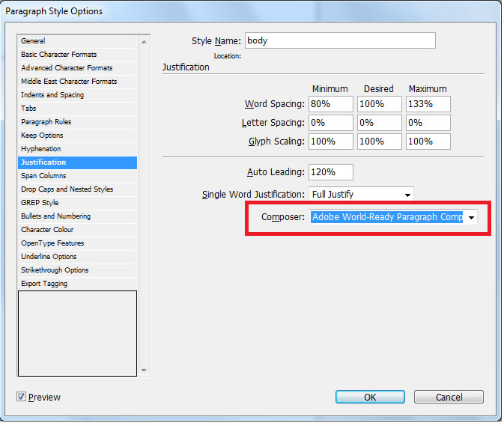Edit Word Spacing Desired field

click(379, 104)
